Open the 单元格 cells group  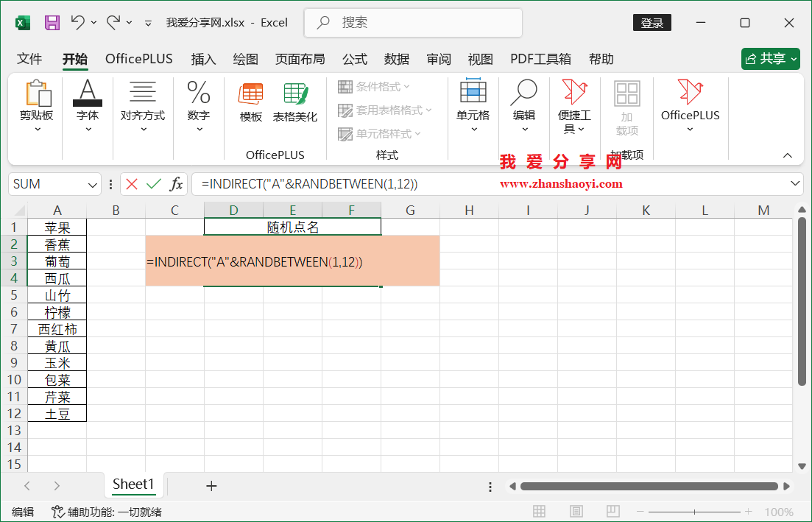pyautogui.click(x=473, y=105)
